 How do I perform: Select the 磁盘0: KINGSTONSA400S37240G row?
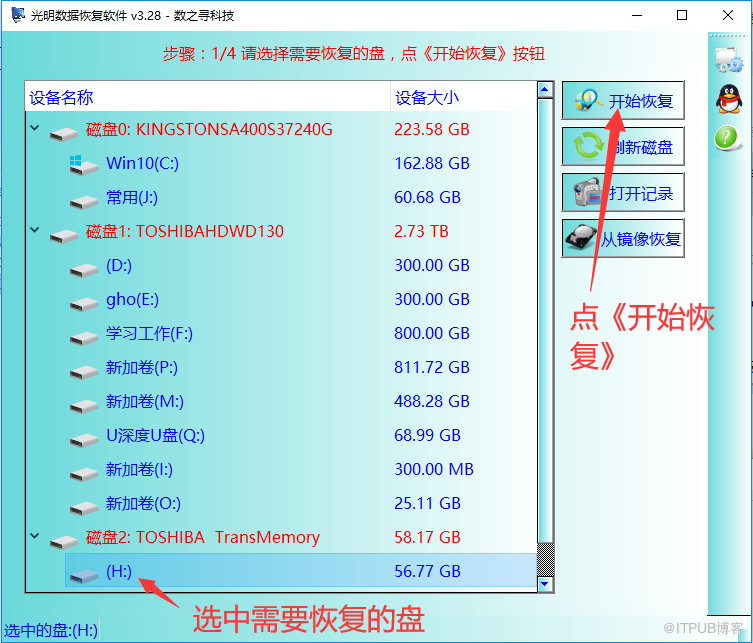pos(281,129)
